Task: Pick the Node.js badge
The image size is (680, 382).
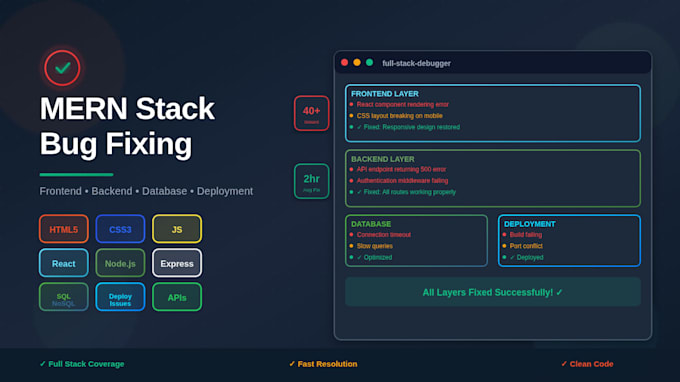Action: 120,263
